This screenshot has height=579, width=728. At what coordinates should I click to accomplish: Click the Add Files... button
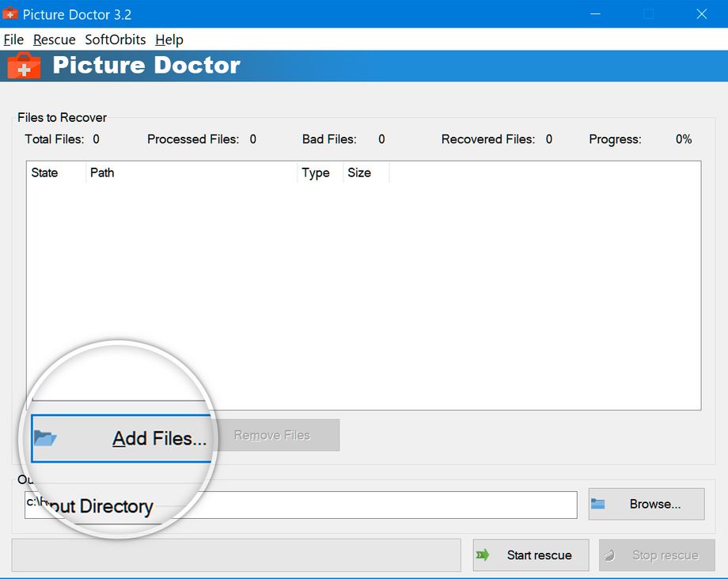pos(121,438)
